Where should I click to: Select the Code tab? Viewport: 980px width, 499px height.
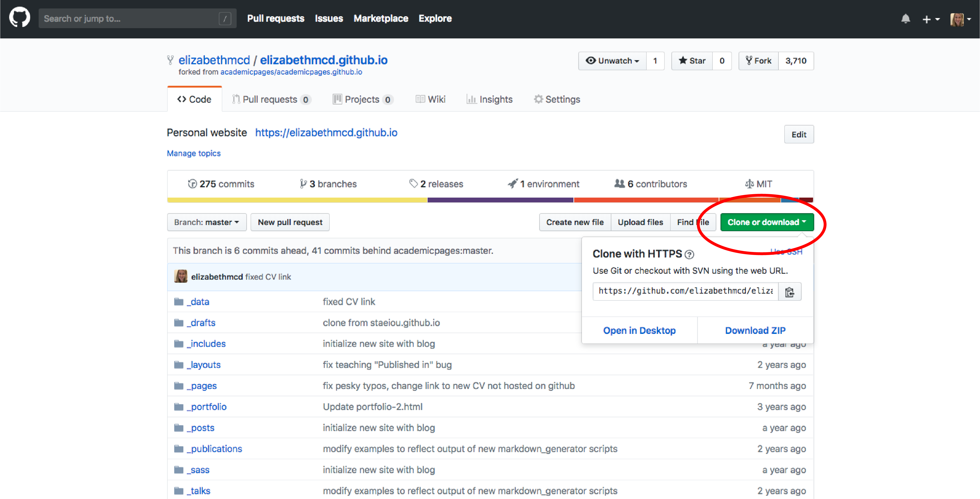tap(194, 99)
